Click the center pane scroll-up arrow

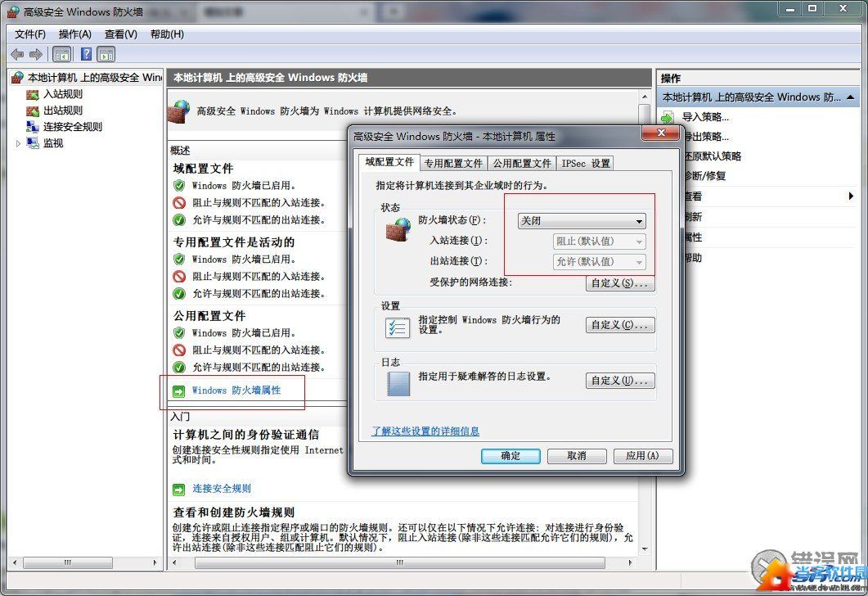[x=645, y=97]
